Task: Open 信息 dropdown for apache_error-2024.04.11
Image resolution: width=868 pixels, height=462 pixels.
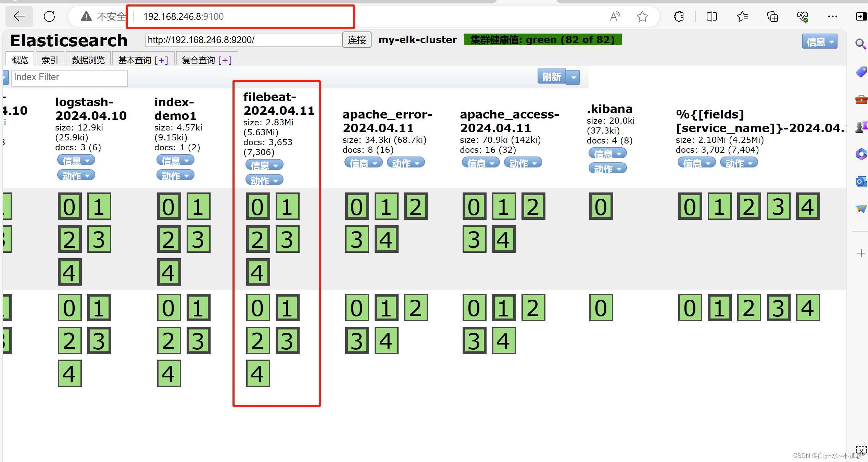Action: coord(363,163)
